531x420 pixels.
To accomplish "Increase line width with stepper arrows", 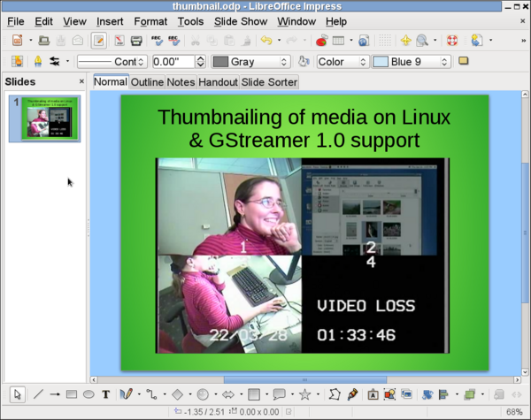I will tap(201, 58).
